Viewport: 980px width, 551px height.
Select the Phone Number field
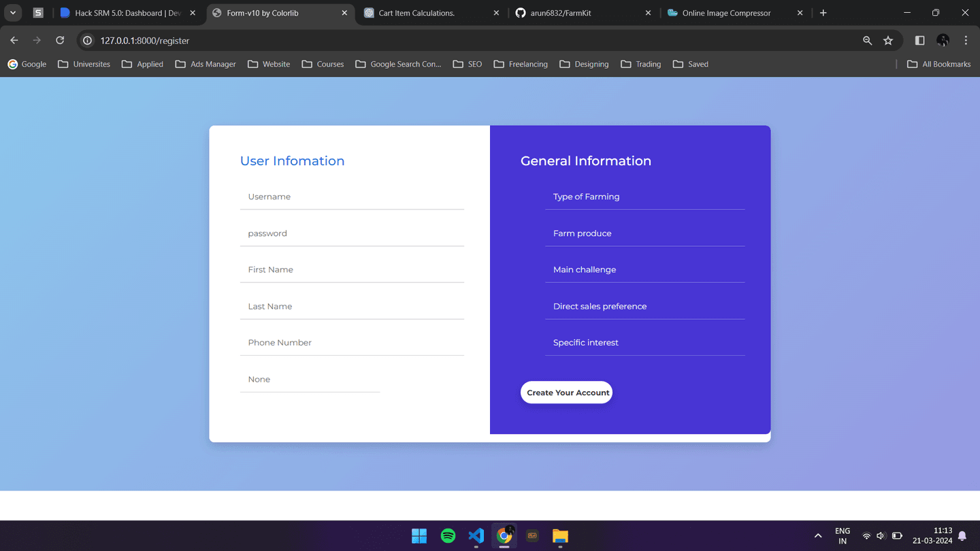(352, 342)
